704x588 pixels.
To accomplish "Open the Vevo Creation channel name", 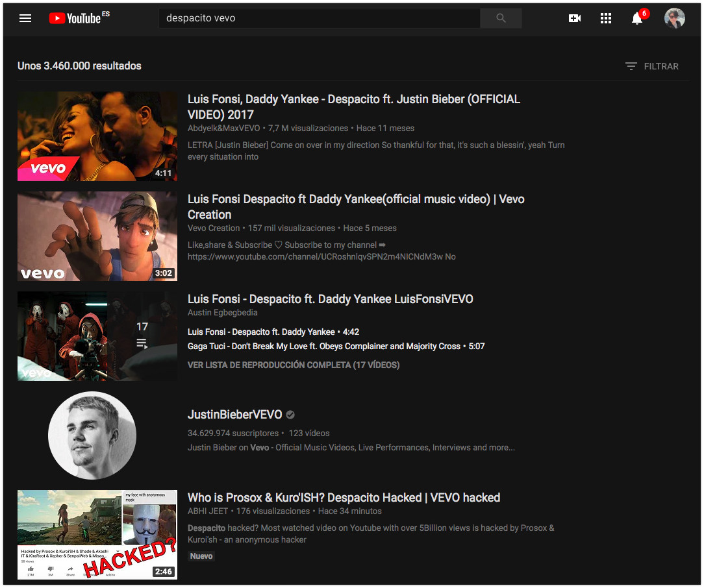I will (214, 228).
